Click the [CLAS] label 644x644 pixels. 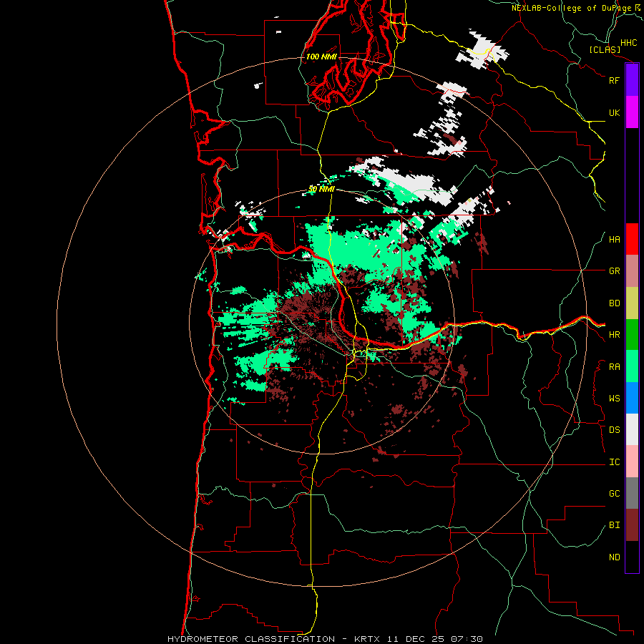click(605, 49)
